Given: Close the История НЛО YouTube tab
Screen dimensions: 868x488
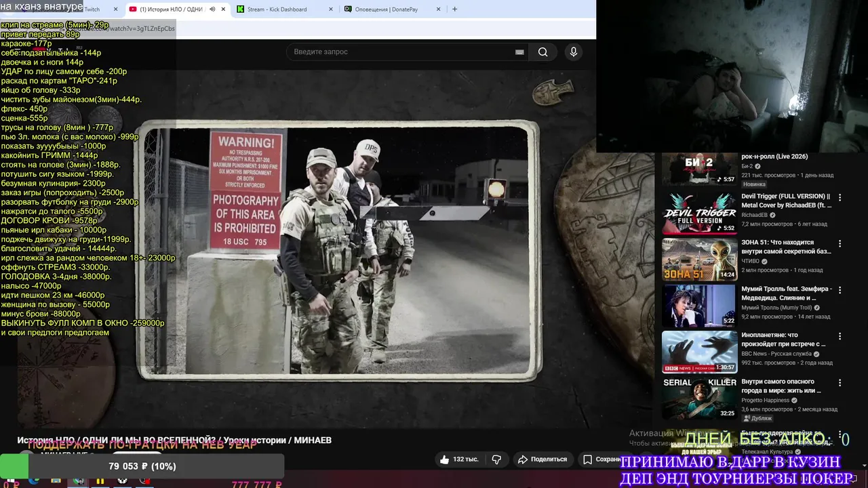Looking at the screenshot, I should (223, 9).
